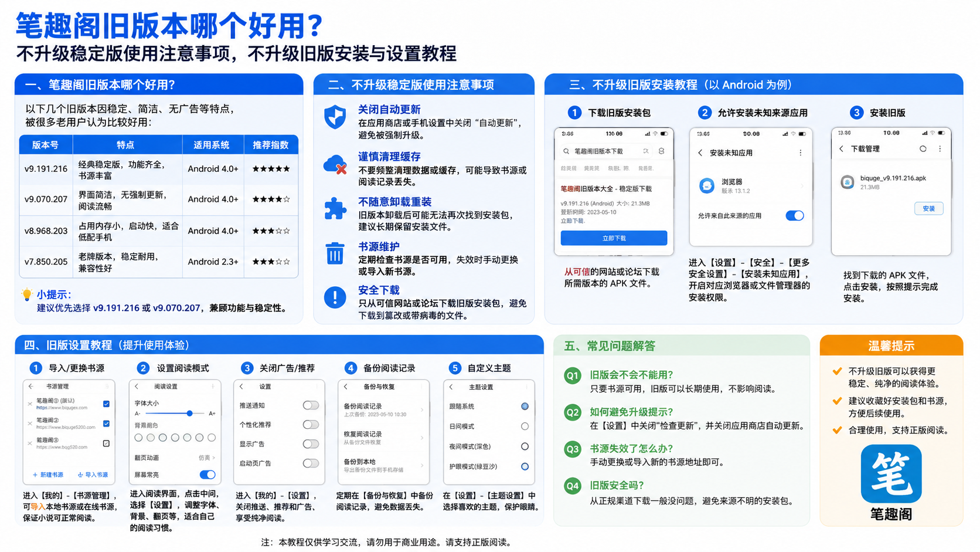Toggle 允许来自此来源的应用 switch
The height and width of the screenshot is (552, 980).
(x=795, y=216)
